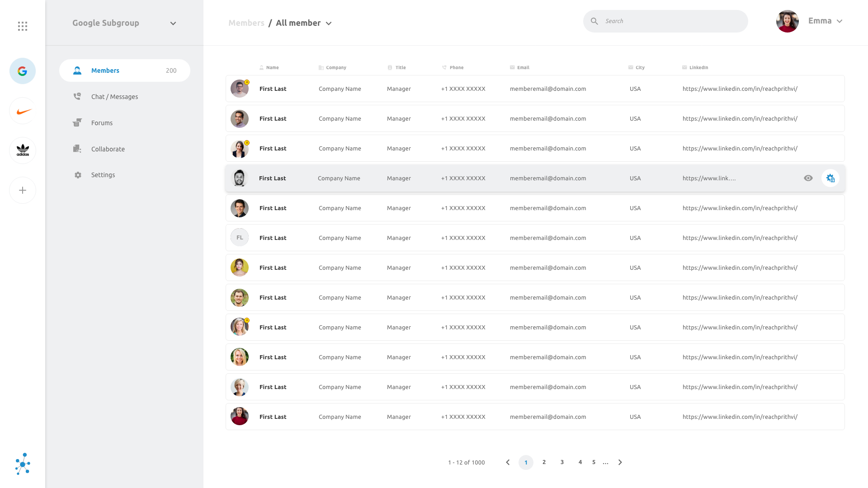Open Chat / Messages in sidebar

click(x=114, y=97)
